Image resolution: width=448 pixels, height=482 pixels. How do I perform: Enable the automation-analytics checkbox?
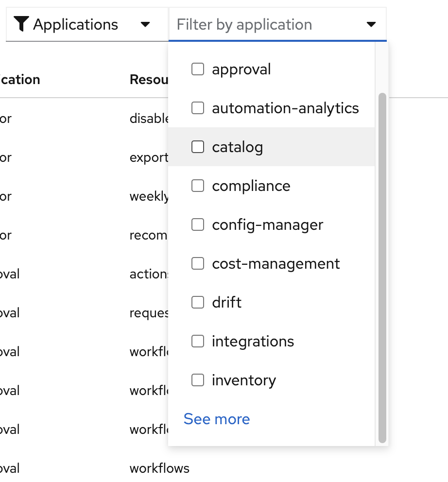pos(197,108)
